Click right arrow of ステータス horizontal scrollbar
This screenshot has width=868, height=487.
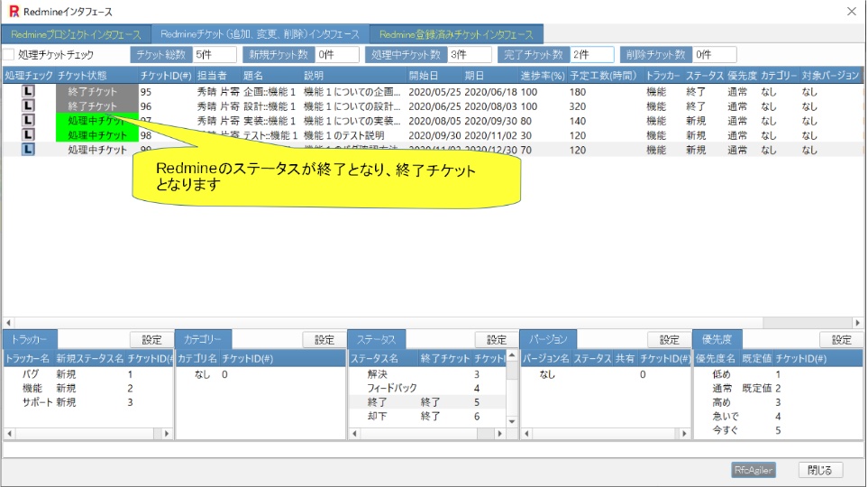(500, 434)
